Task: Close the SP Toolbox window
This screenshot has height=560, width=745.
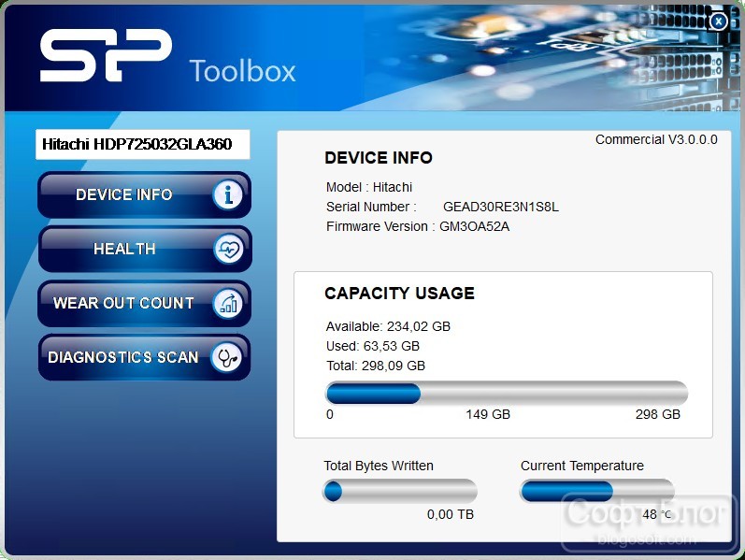Action: [719, 22]
